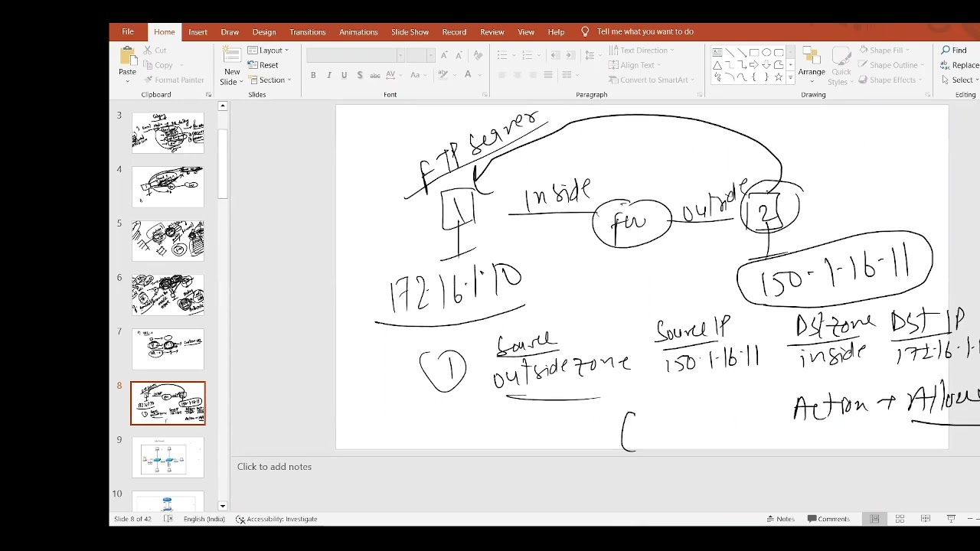Screen dimensions: 980x551
Task: Click the Tell me what you want to do box
Action: coord(637,31)
